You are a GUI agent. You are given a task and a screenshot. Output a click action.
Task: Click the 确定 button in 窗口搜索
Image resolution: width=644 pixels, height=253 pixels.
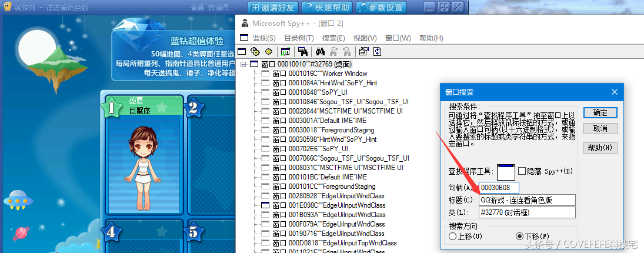click(600, 112)
